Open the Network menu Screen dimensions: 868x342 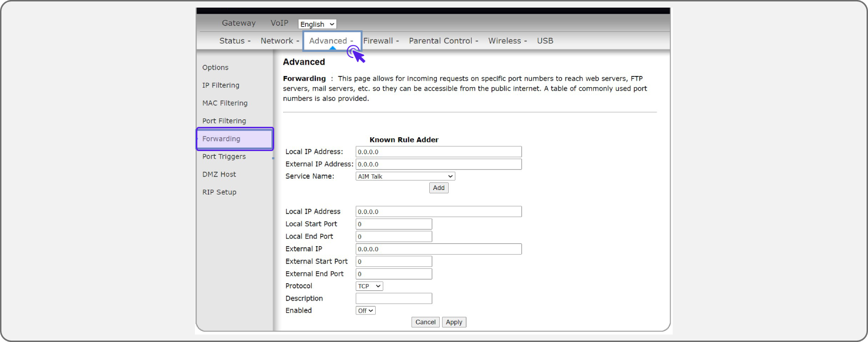(x=279, y=41)
